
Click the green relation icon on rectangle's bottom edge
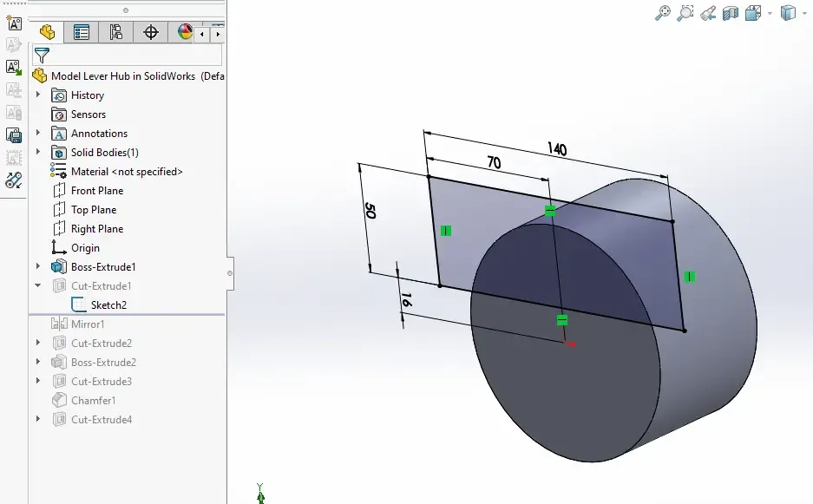(562, 320)
